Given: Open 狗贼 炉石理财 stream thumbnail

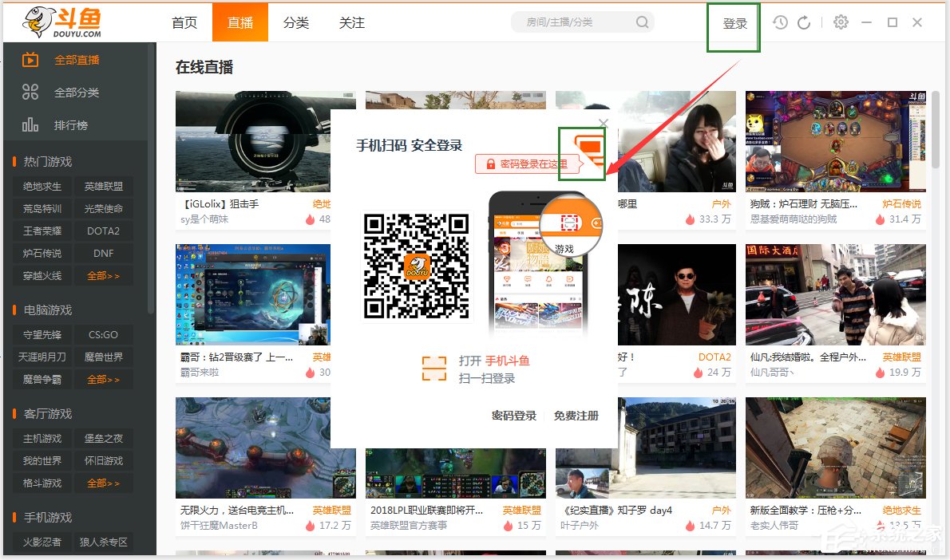Looking at the screenshot, I should [836, 142].
